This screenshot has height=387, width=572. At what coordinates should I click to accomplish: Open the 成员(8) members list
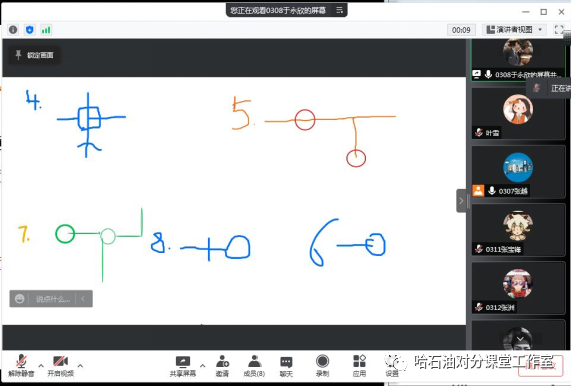(254, 365)
